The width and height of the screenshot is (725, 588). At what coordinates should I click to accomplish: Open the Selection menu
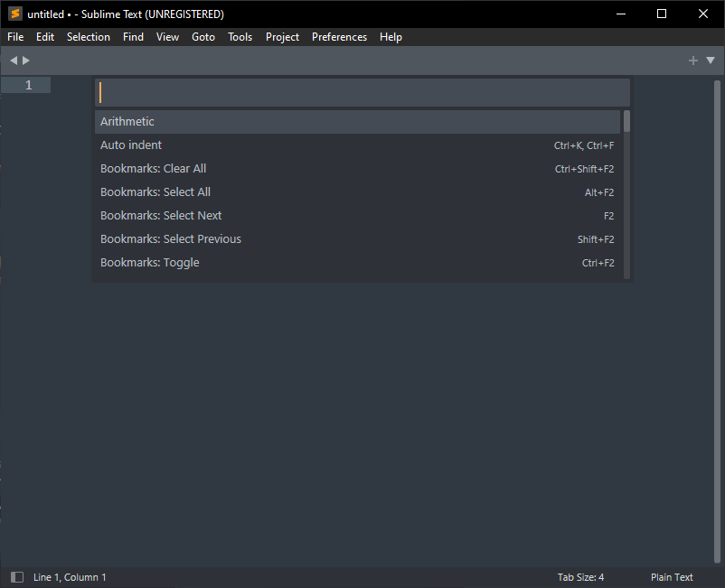(x=89, y=37)
